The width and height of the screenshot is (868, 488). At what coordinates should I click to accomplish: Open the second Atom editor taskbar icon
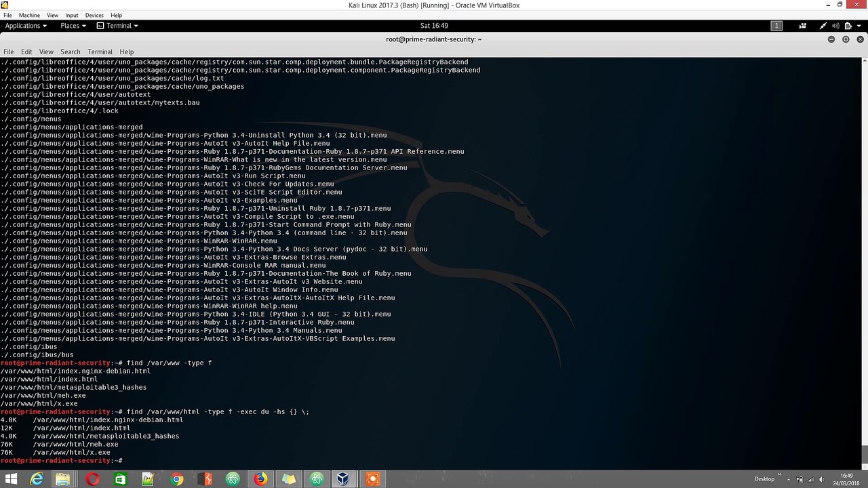pos(317,479)
